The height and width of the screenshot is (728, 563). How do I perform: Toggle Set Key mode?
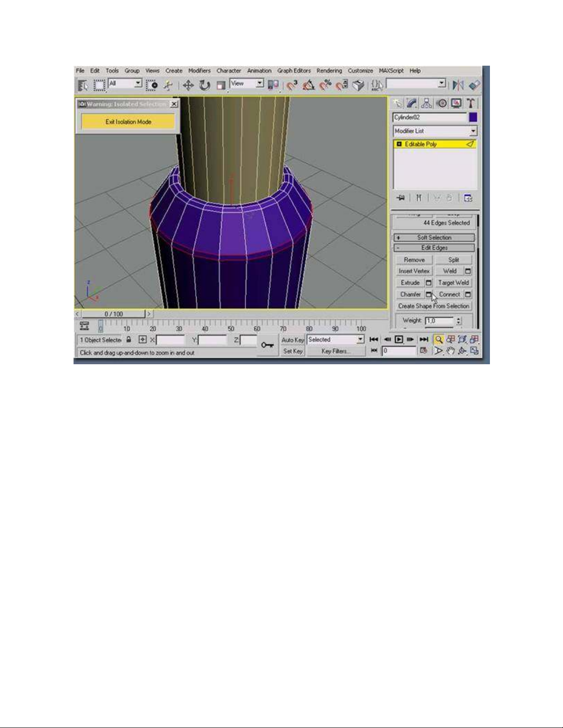coord(293,351)
